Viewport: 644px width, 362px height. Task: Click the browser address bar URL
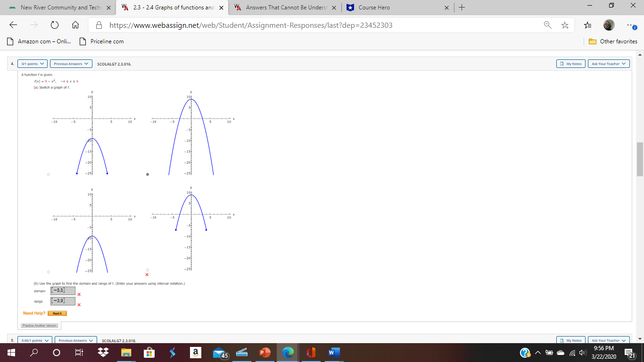(251, 25)
